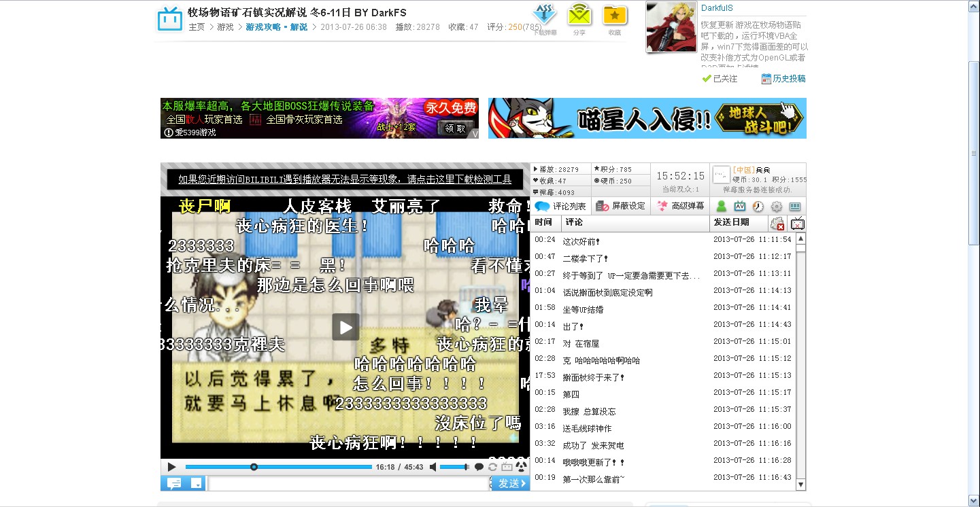Click the TV widescreen mode icon in player bar
The width and height of the screenshot is (980, 507).
[x=507, y=467]
